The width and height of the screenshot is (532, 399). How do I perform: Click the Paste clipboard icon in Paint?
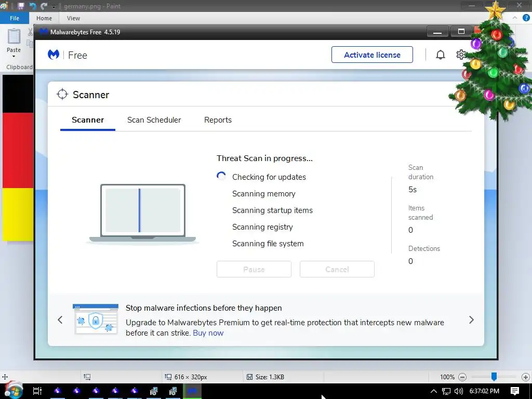(14, 36)
